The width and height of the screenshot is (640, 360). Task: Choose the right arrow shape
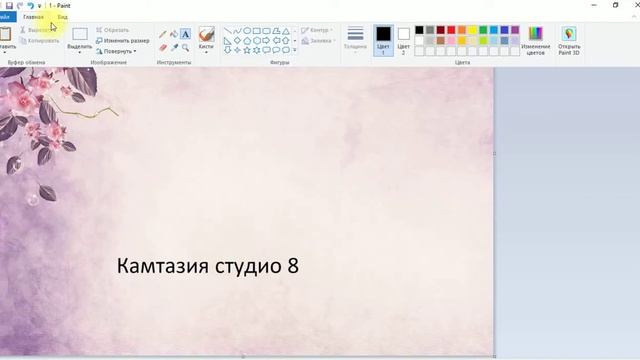267,40
